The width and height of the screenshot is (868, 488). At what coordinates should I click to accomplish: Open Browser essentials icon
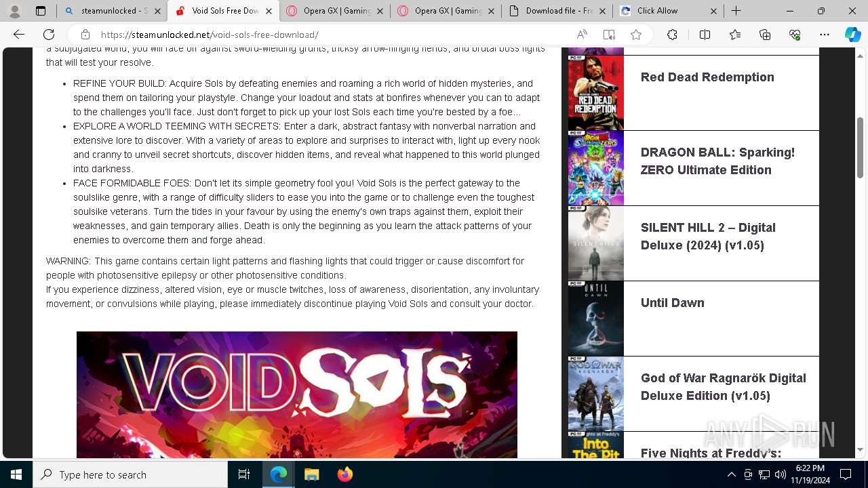pyautogui.click(x=795, y=35)
